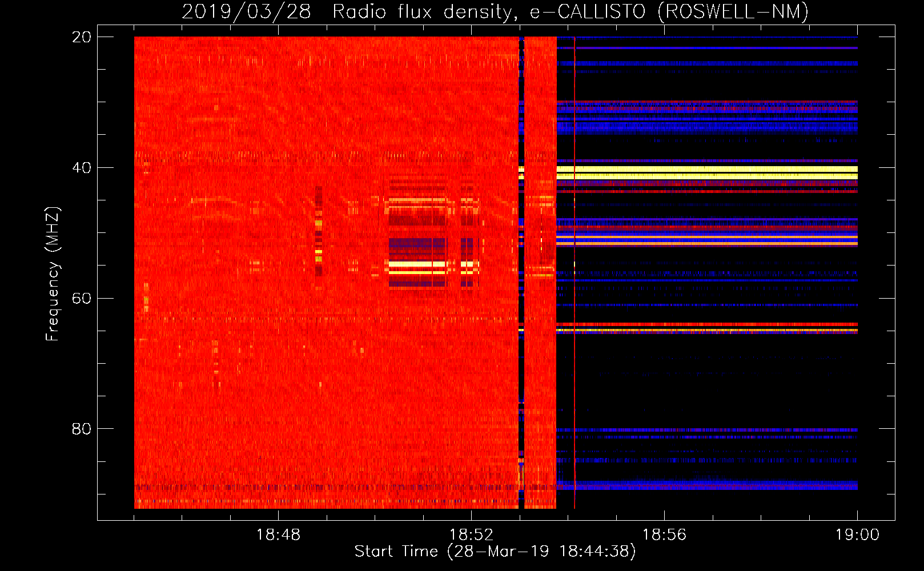Click the '18:48' time tick label
The width and height of the screenshot is (924, 571).
[278, 535]
